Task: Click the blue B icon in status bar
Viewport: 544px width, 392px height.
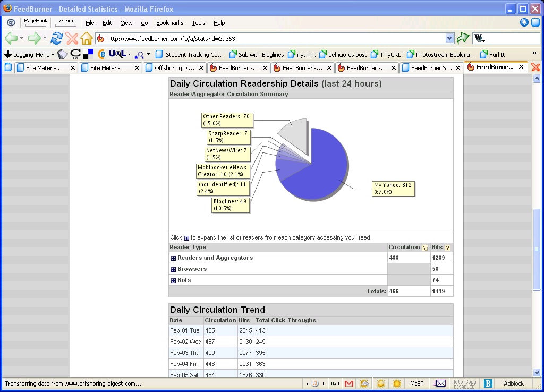Action: pos(488,384)
